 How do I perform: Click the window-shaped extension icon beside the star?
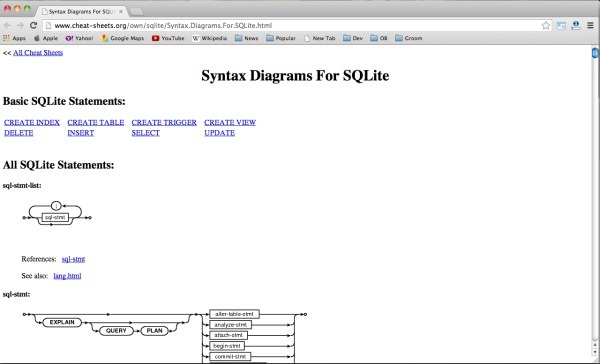[x=561, y=26]
